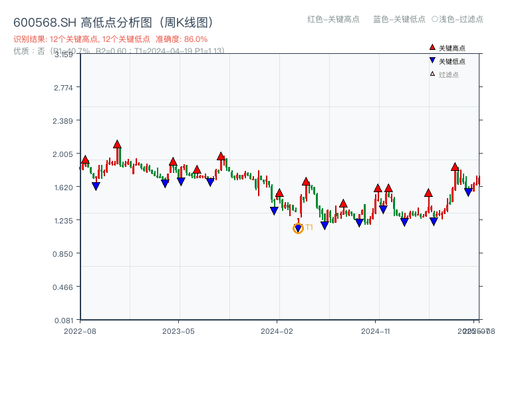Click the 准确度: 86.0% text
Viewport: 532px width, 399px height.
tap(182, 39)
